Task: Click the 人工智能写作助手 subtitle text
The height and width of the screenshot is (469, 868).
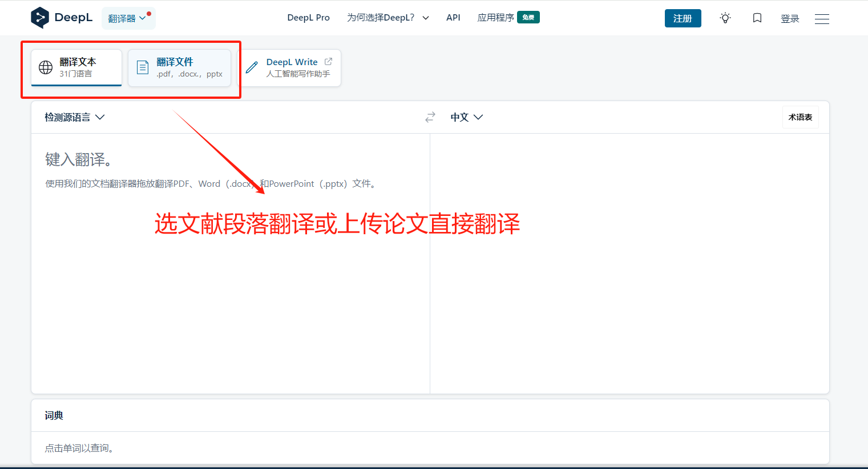Action: tap(298, 74)
